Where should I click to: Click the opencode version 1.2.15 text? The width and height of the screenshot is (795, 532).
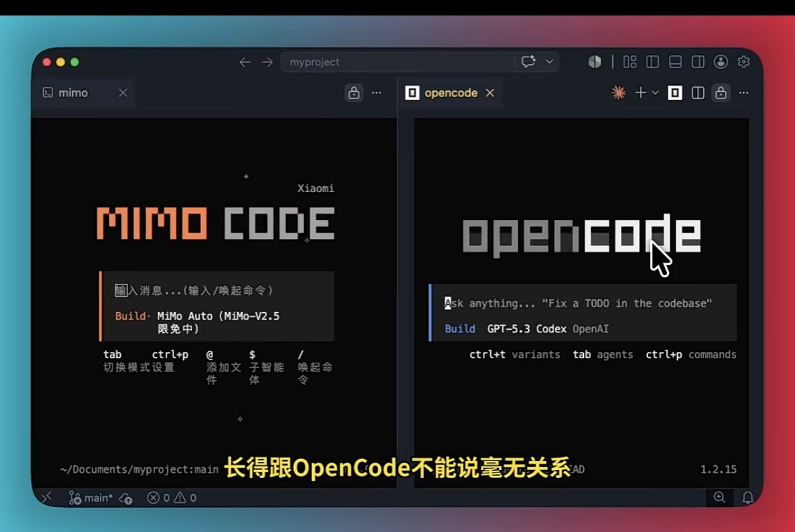click(718, 469)
